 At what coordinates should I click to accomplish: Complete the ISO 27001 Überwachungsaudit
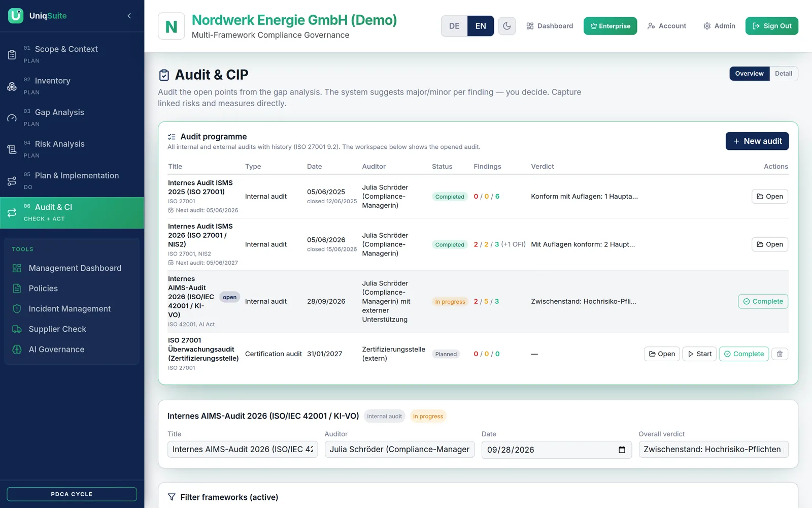pyautogui.click(x=744, y=354)
